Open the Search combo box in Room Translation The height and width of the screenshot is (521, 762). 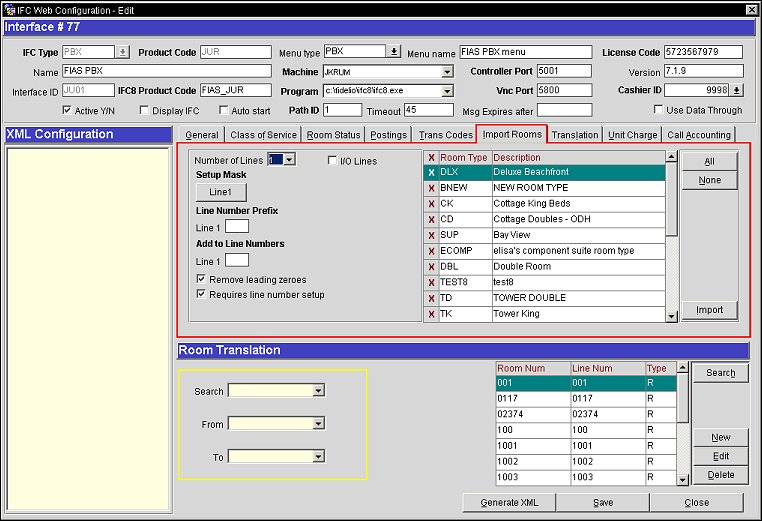click(318, 391)
